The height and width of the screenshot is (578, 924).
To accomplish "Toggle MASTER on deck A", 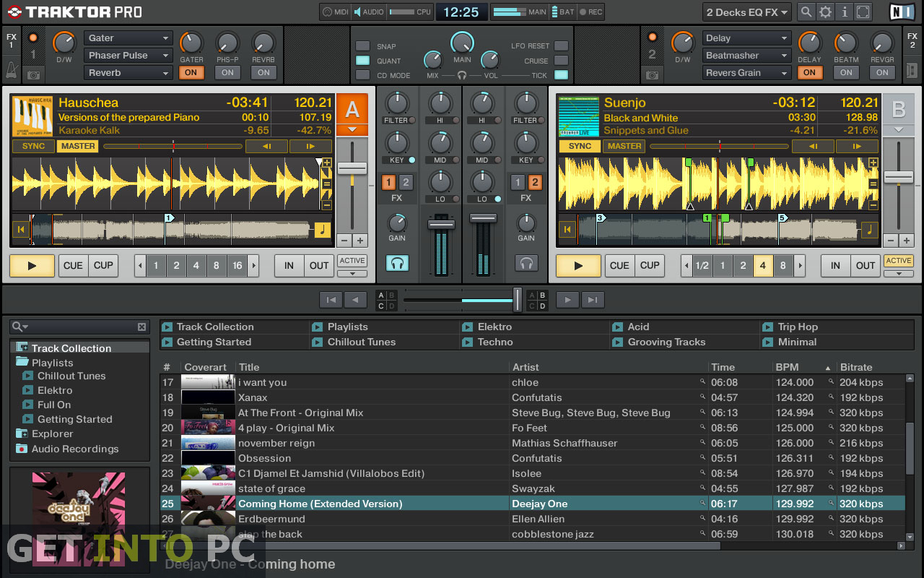I will click(78, 146).
